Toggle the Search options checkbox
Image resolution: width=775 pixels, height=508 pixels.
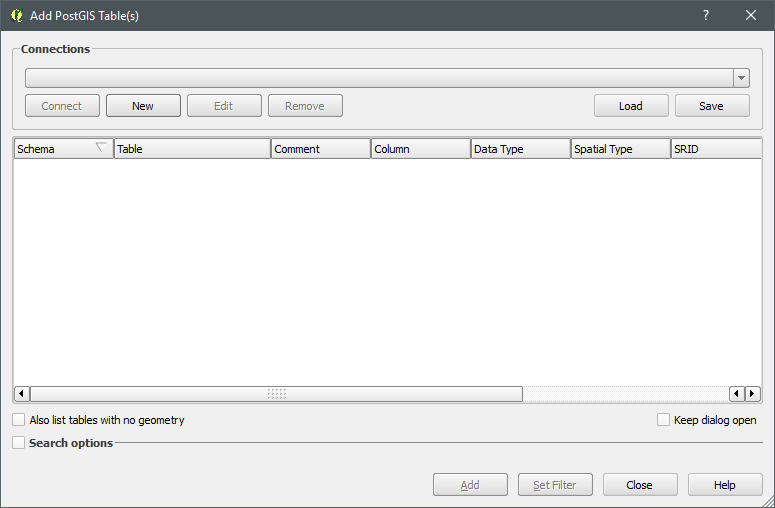pyautogui.click(x=18, y=443)
